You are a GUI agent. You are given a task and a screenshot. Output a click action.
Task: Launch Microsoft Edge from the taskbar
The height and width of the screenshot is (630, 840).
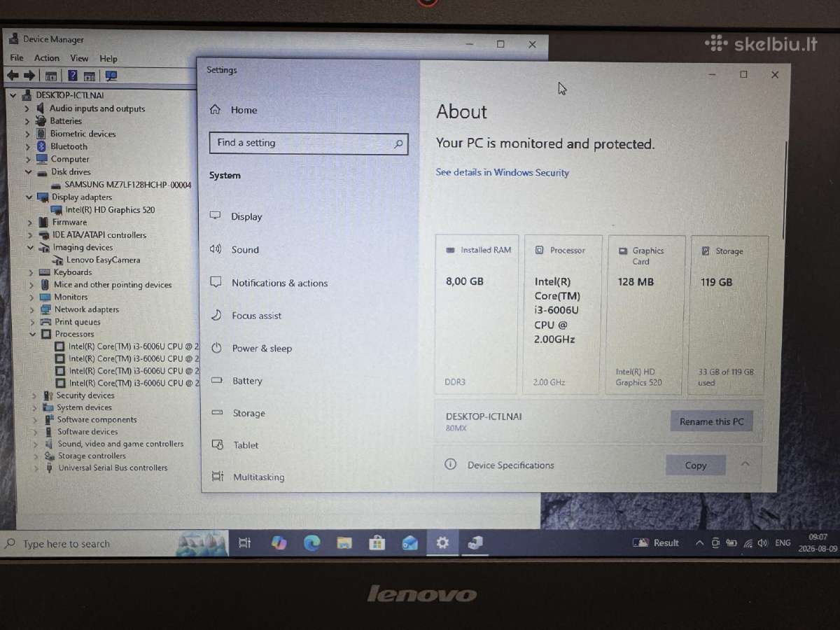coord(311,542)
